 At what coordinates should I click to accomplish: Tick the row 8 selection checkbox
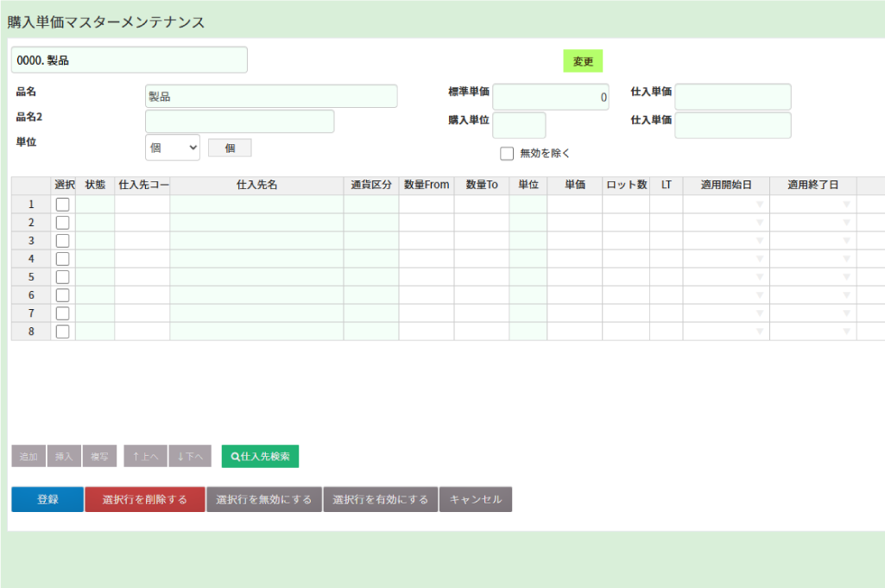[x=63, y=332]
